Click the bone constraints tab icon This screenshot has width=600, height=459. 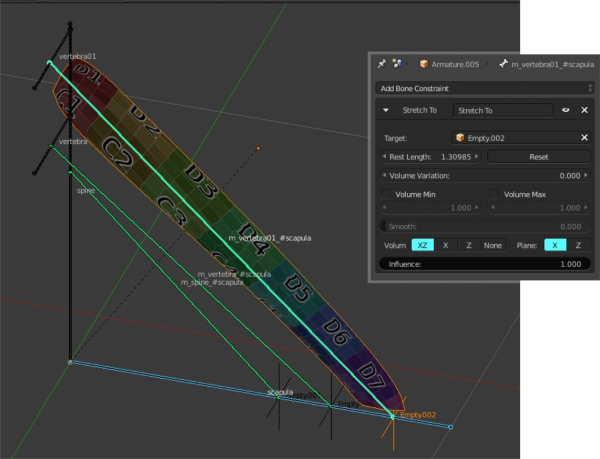[397, 64]
